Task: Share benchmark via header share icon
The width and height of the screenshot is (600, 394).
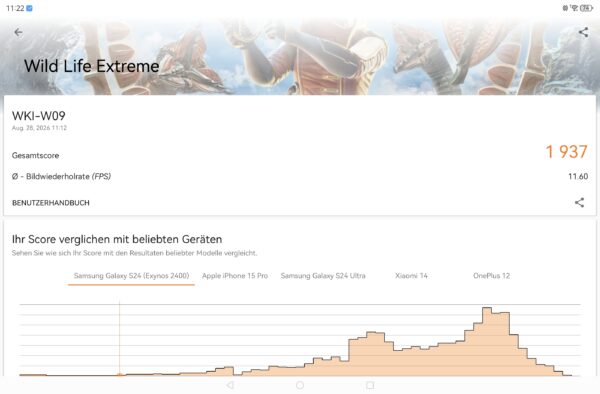Action: click(x=583, y=32)
